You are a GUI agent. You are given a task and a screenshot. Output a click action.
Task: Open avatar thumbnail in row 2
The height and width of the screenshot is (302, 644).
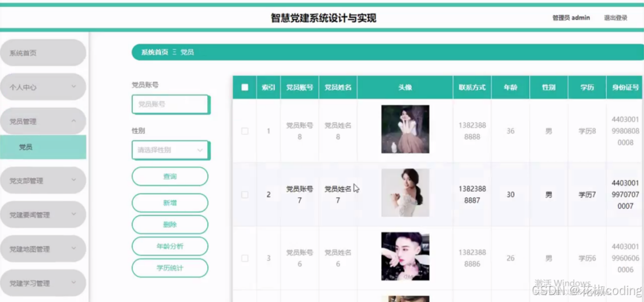(405, 192)
